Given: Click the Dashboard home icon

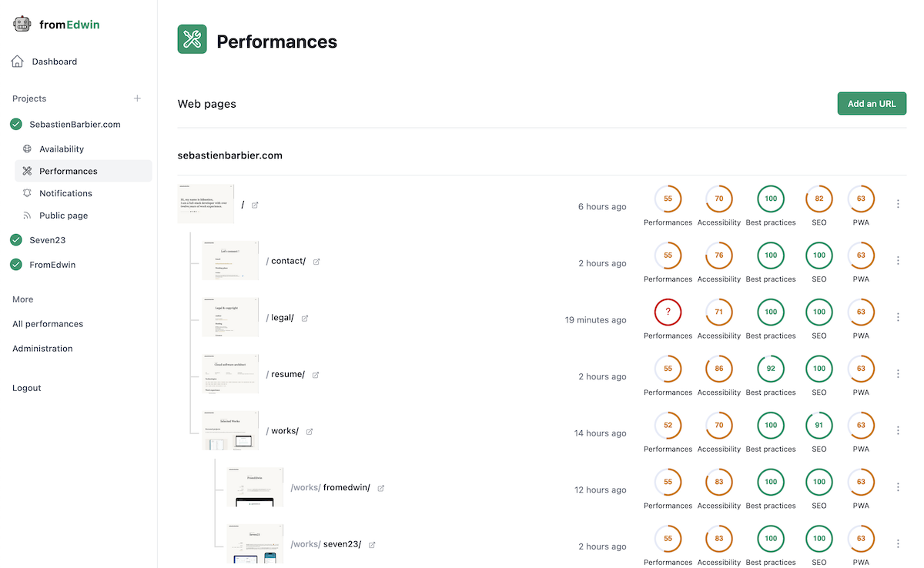Looking at the screenshot, I should click(18, 62).
